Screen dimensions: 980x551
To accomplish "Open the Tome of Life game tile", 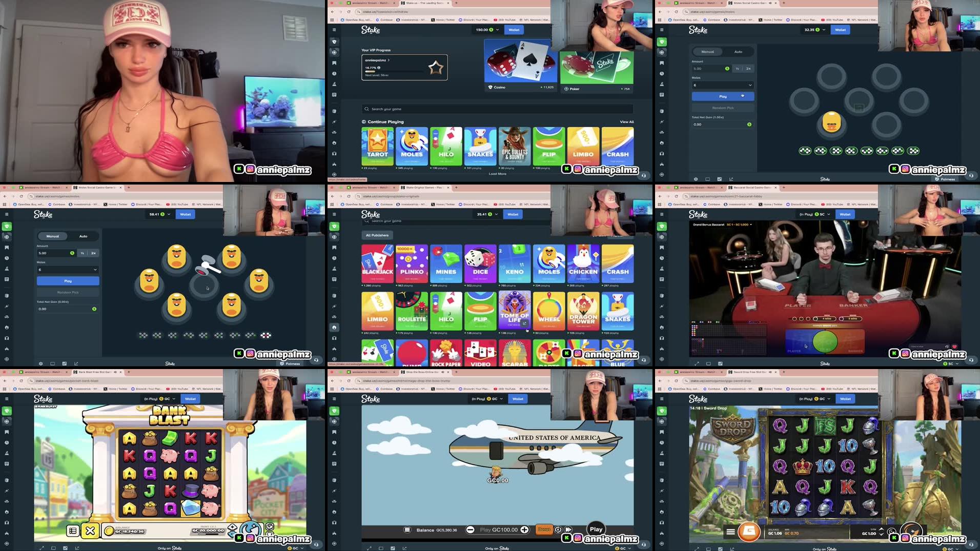I will pyautogui.click(x=515, y=311).
